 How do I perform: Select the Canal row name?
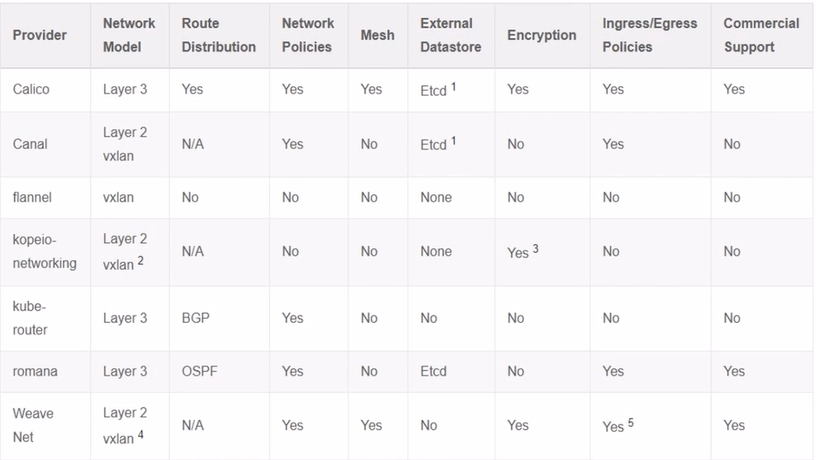coord(30,144)
